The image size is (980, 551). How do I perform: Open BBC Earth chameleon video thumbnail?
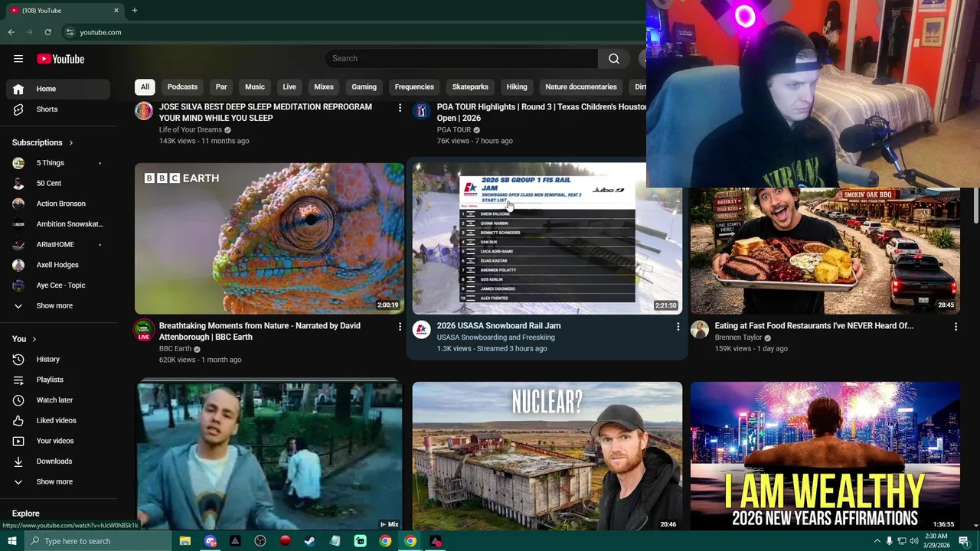point(269,238)
